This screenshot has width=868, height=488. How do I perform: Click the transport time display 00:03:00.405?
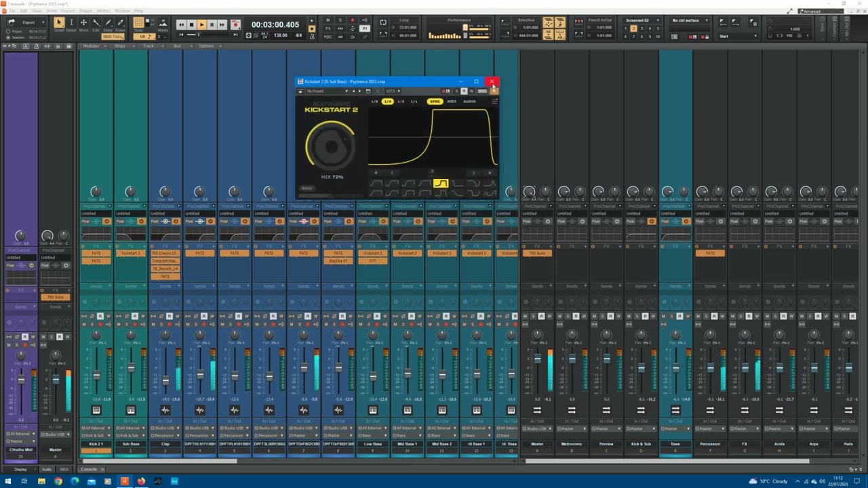[x=275, y=24]
